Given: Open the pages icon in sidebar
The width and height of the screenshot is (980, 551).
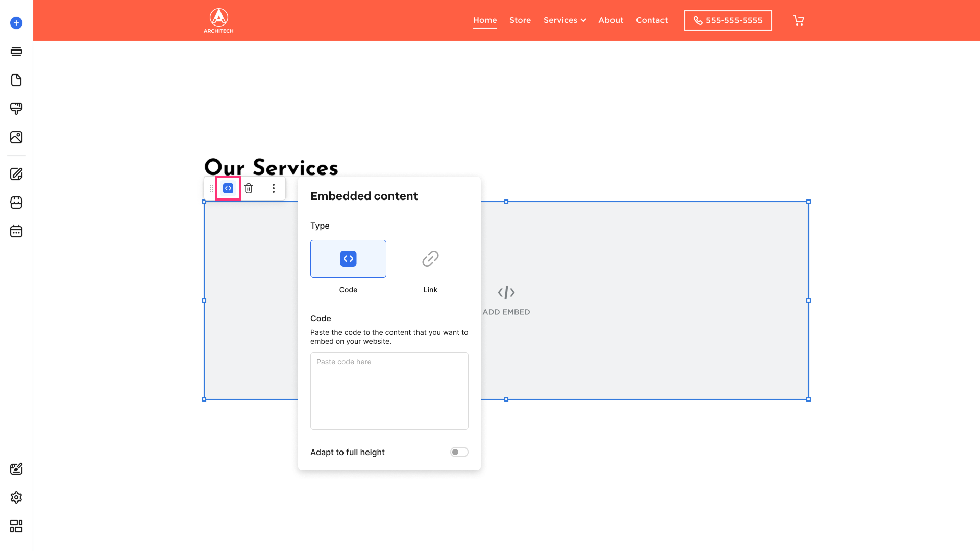Looking at the screenshot, I should [x=16, y=80].
